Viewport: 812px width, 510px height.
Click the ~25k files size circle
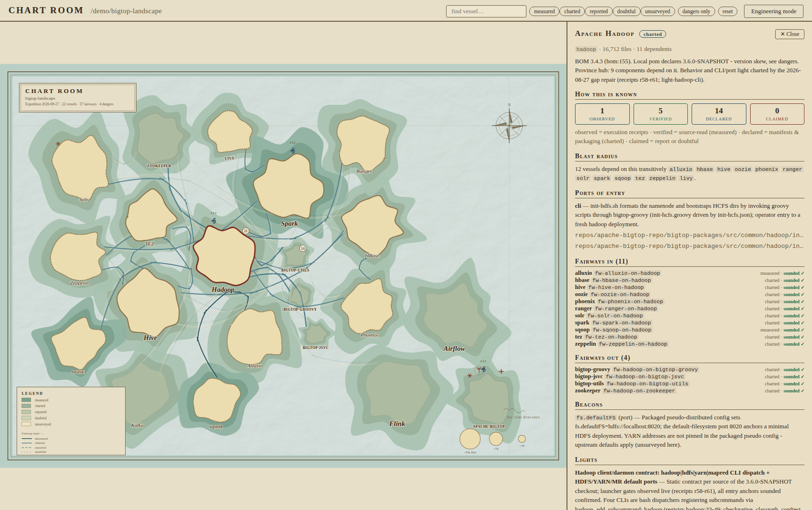click(470, 439)
